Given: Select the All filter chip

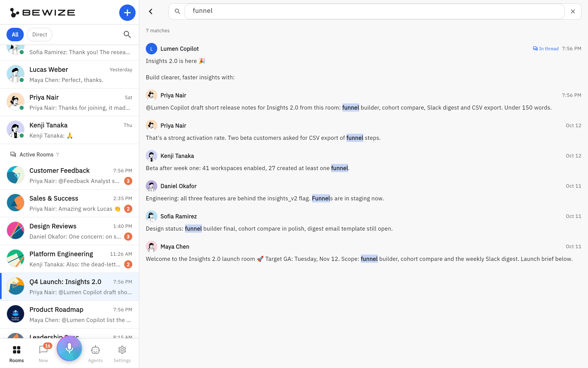Looking at the screenshot, I should click(15, 35).
